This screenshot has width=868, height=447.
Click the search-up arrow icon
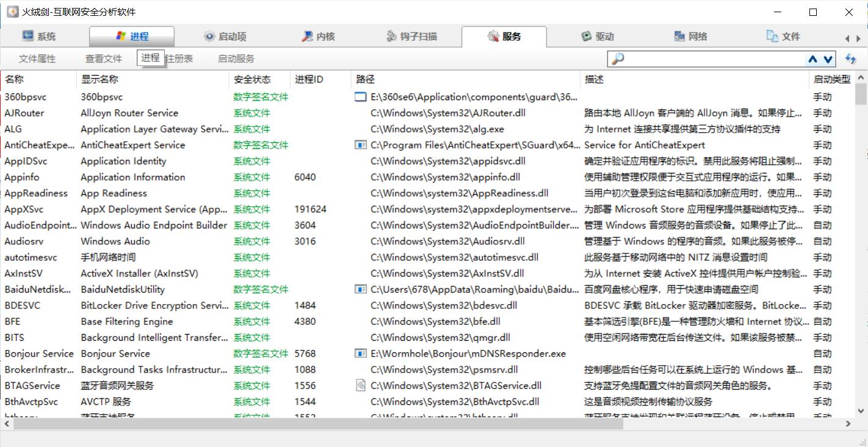[x=812, y=59]
